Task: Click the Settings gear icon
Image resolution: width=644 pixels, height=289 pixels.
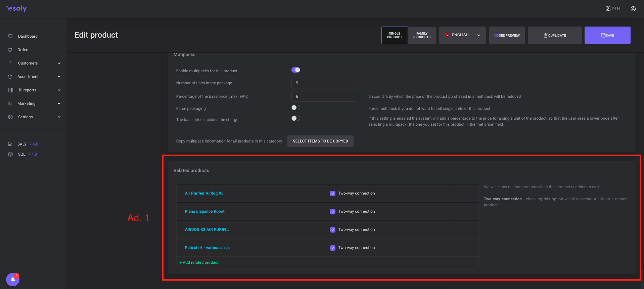Action: [x=10, y=117]
